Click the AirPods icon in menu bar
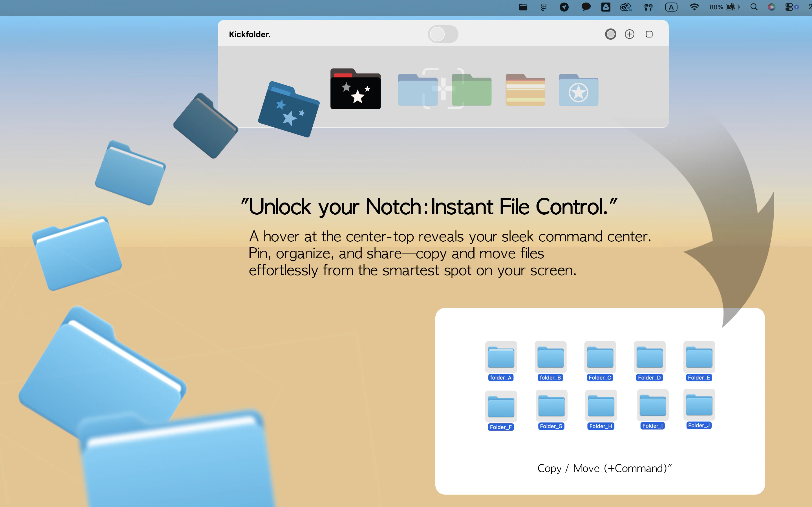 click(x=648, y=7)
